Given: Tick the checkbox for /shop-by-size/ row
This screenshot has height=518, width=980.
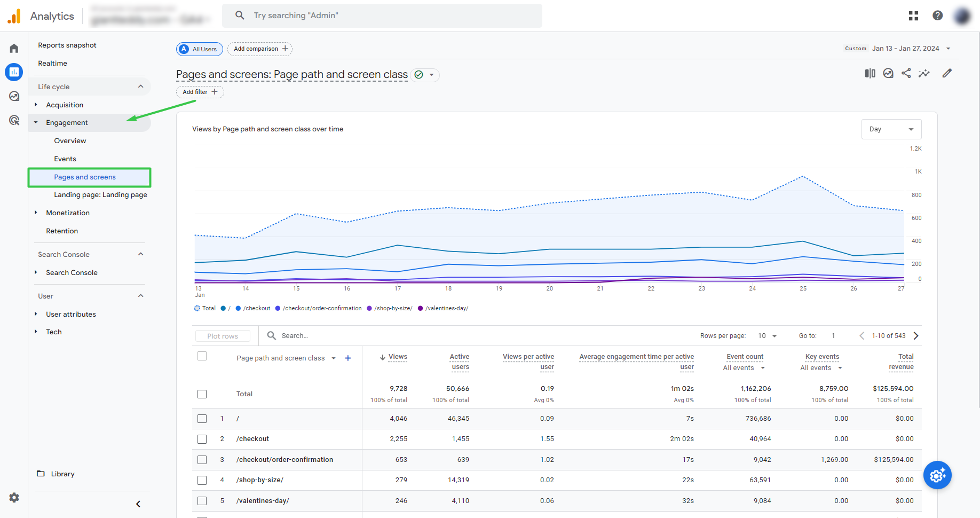Looking at the screenshot, I should [202, 480].
